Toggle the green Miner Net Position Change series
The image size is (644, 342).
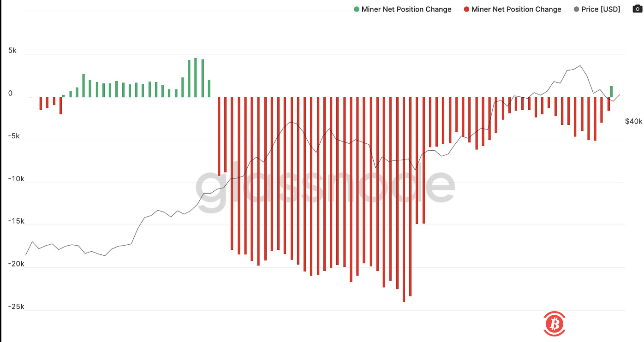pyautogui.click(x=406, y=9)
